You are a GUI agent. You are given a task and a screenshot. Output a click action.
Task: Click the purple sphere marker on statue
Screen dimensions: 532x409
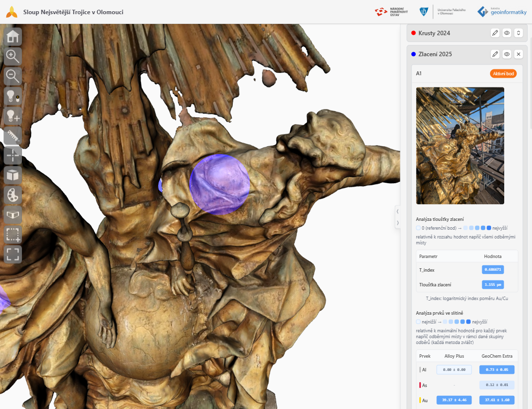coord(220,184)
